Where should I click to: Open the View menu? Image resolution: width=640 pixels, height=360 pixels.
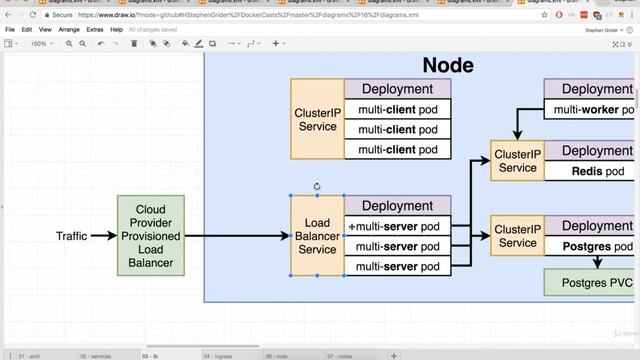[45, 29]
